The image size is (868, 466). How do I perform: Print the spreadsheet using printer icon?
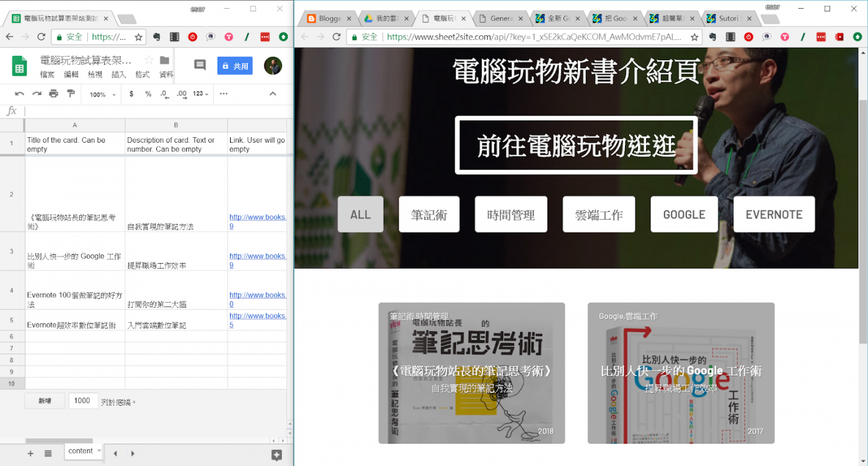coord(53,94)
